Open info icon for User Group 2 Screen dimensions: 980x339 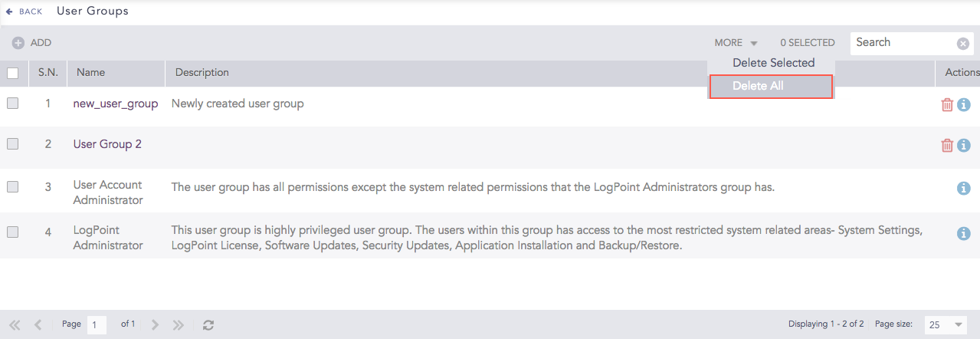click(x=964, y=145)
